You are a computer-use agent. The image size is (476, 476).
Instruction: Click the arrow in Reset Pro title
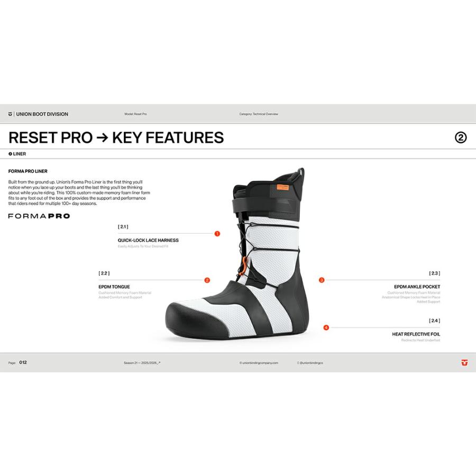tap(102, 138)
